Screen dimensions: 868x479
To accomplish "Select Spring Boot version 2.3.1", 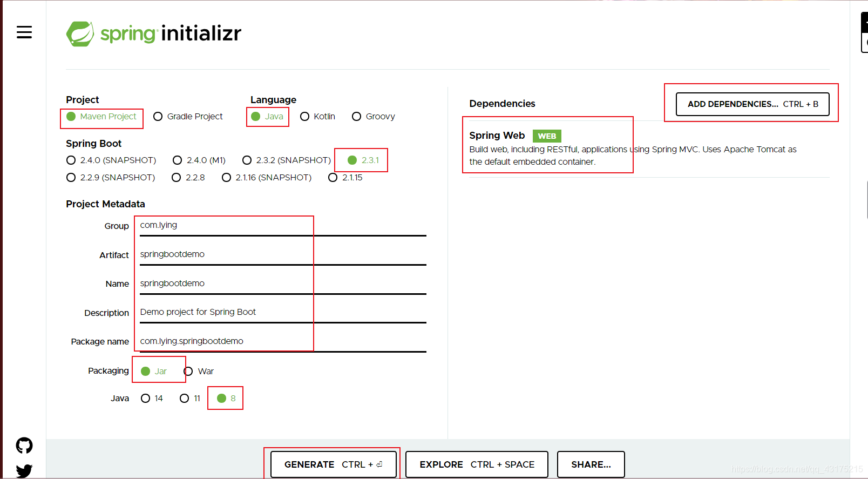I will point(363,160).
